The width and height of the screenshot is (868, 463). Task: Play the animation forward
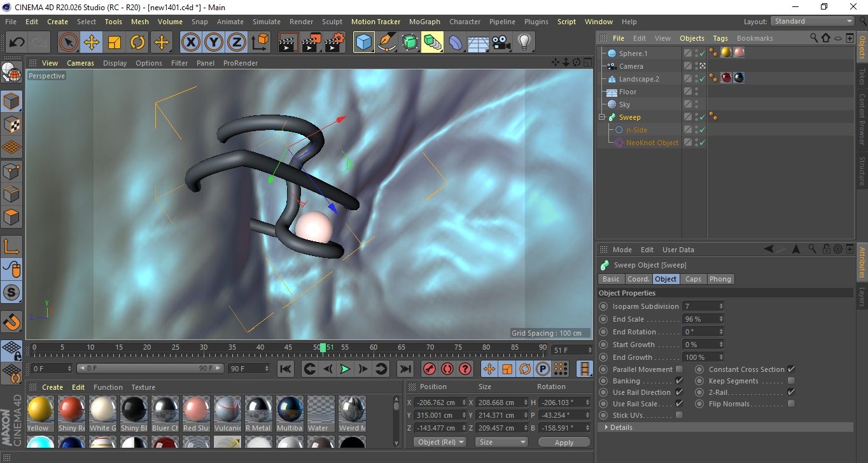(x=345, y=369)
